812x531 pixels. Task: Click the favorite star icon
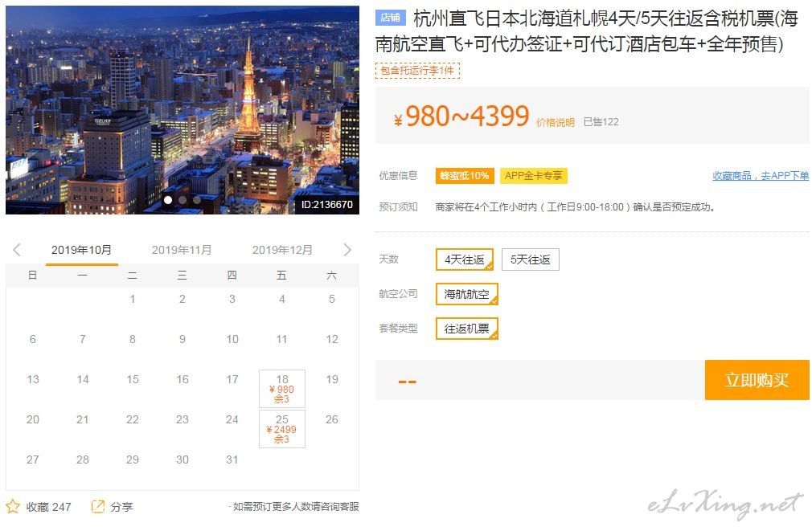pos(13,506)
